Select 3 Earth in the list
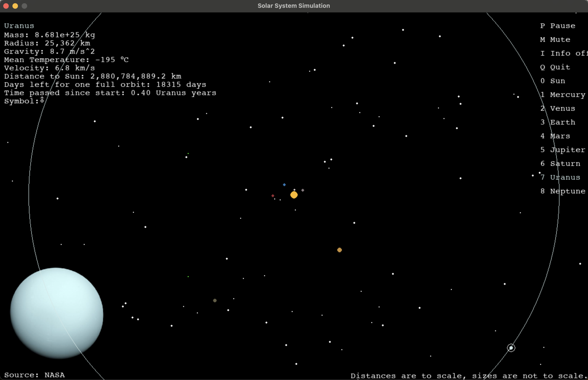 point(558,122)
